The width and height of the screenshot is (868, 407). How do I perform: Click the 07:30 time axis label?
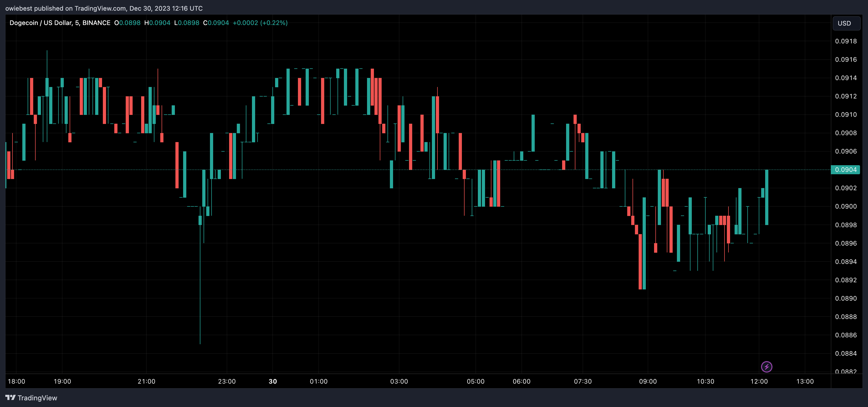coord(583,381)
